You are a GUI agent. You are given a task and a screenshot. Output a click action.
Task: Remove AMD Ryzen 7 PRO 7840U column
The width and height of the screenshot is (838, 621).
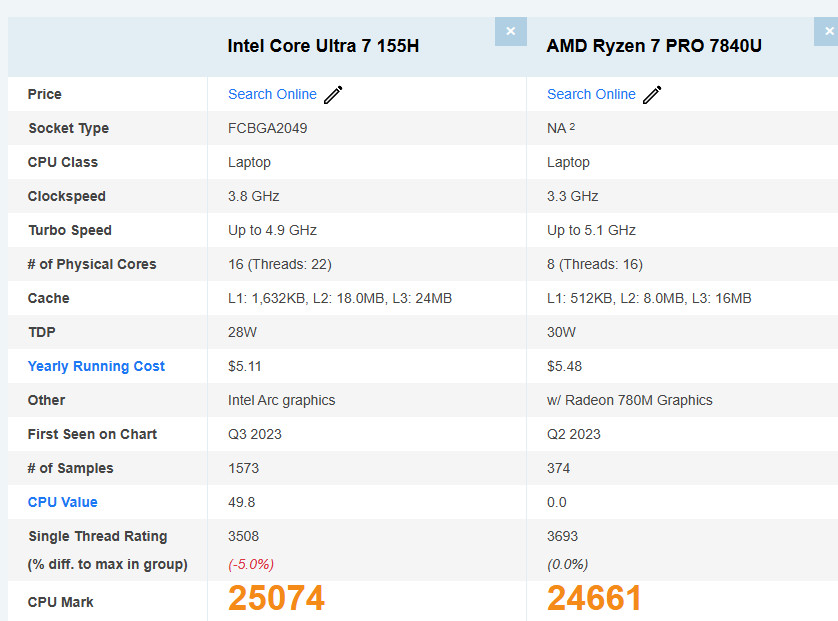pos(828,31)
